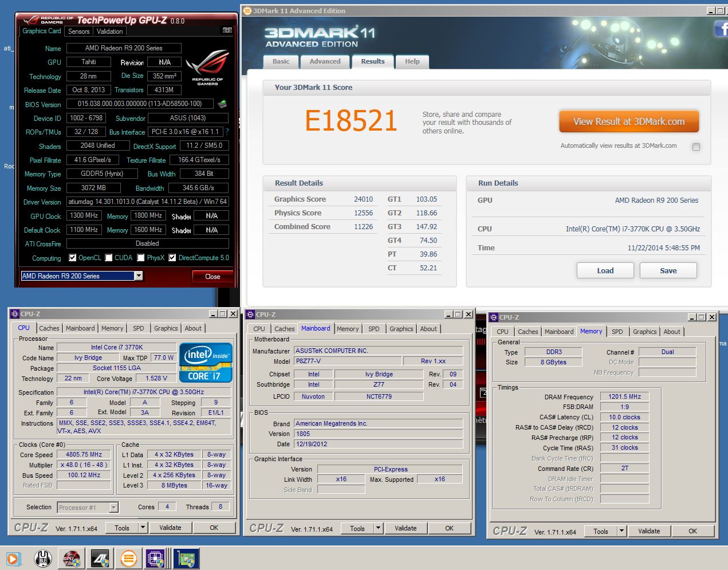This screenshot has height=570, width=728.
Task: Open GPU Tweak from the taskbar
Action: pos(72,558)
